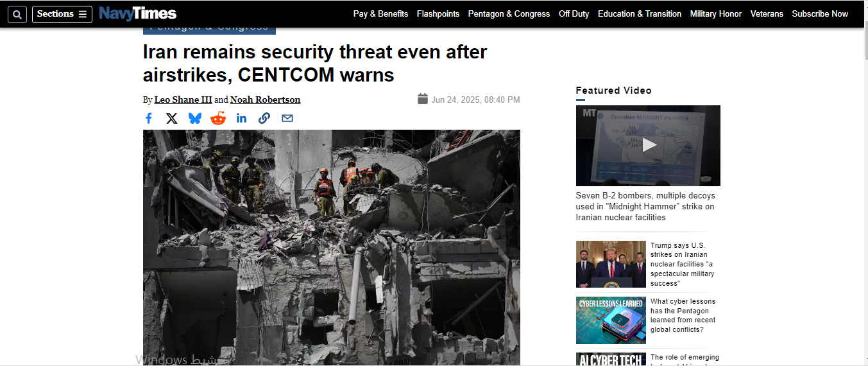
Task: Share article on Reddit icon
Action: (x=218, y=118)
